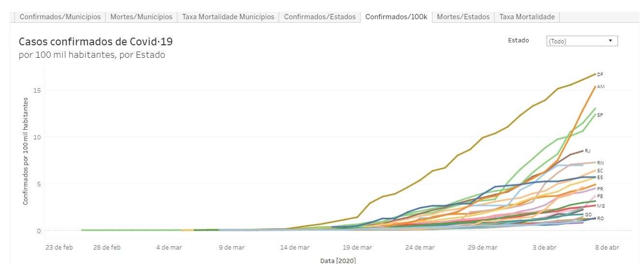
Task: Click the AM line label
Action: click(601, 87)
